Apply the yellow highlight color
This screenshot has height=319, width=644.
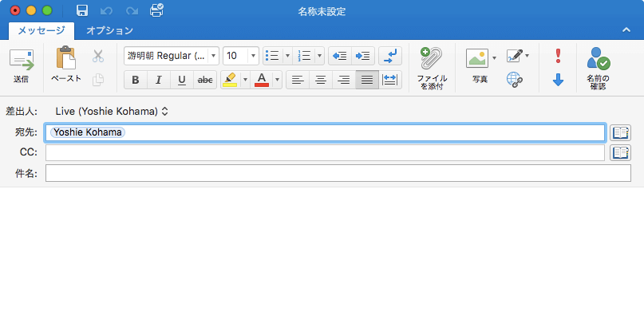click(x=230, y=80)
